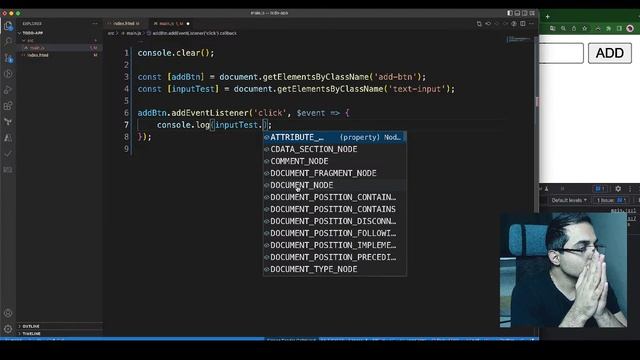Open DevTools kebab menu

630,189
